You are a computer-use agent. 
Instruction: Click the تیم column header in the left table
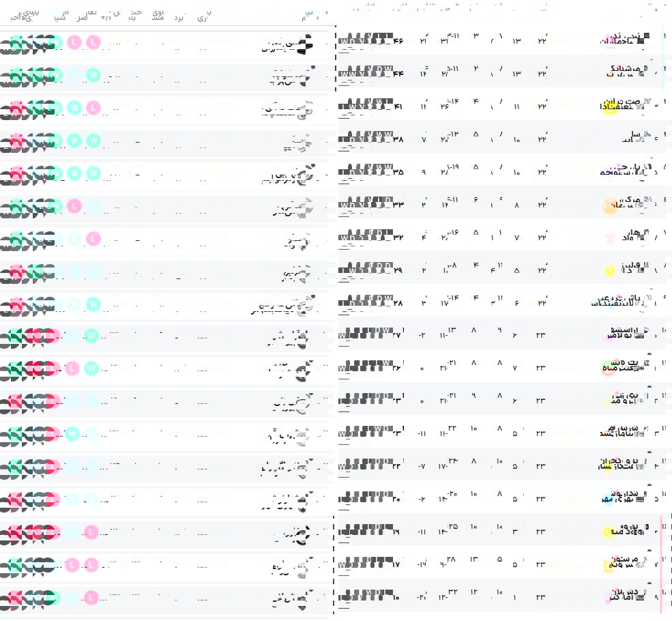[308, 14]
